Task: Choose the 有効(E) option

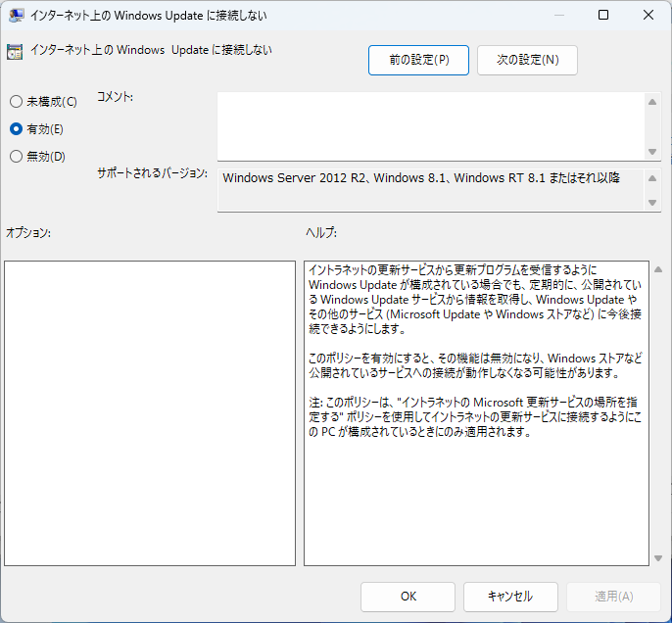Action: click(x=16, y=128)
